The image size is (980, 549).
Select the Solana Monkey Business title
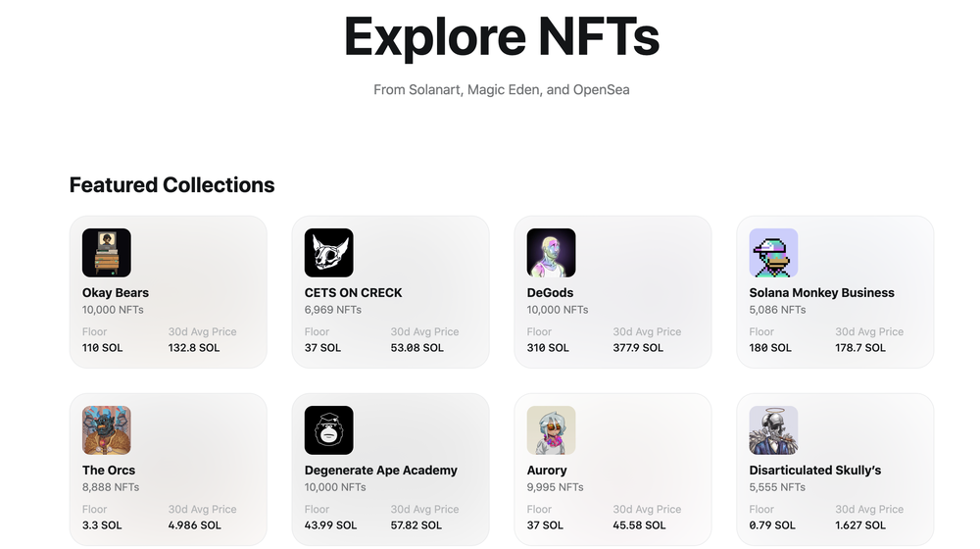[x=821, y=292]
